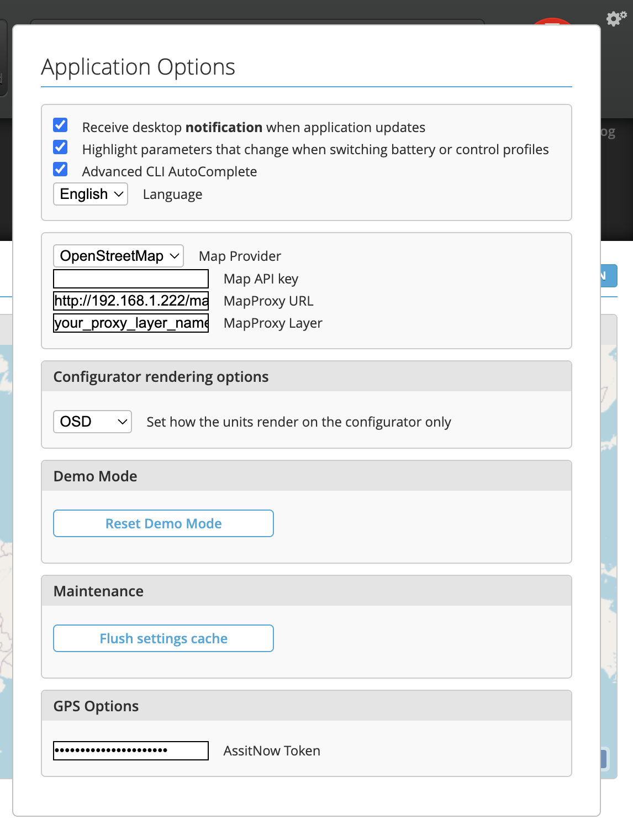The width and height of the screenshot is (633, 840).
Task: Click the MapProxy URL label
Action: coord(268,301)
